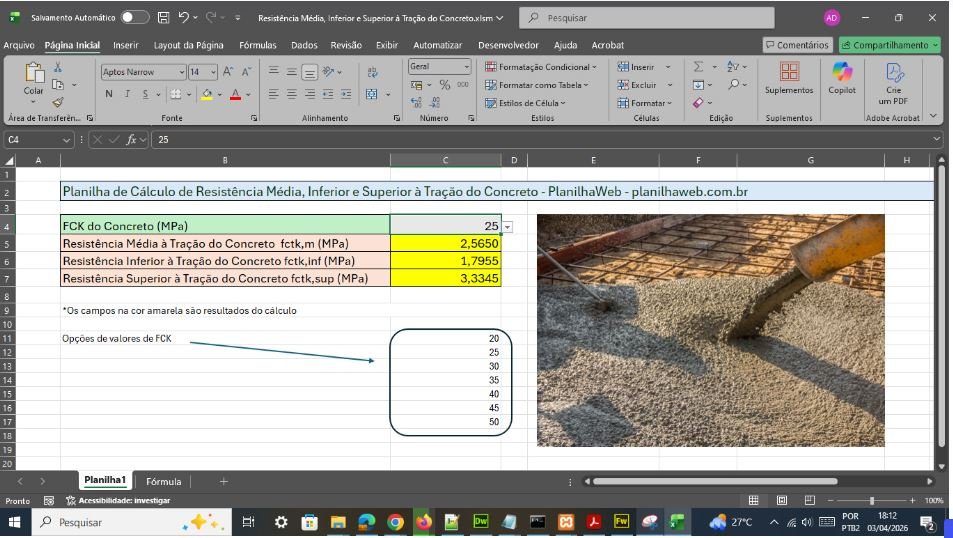The image size is (953, 538).
Task: Click the Cut scissors icon
Action: 58,67
